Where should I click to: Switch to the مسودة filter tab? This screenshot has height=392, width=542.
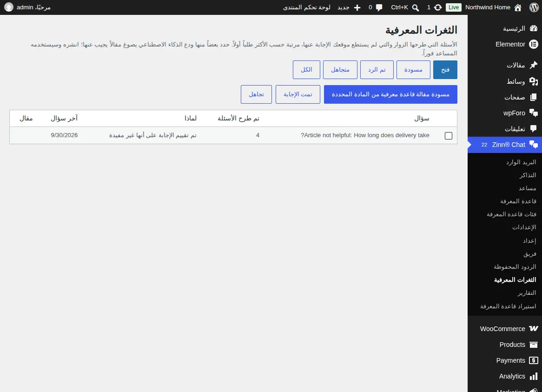pos(413,70)
